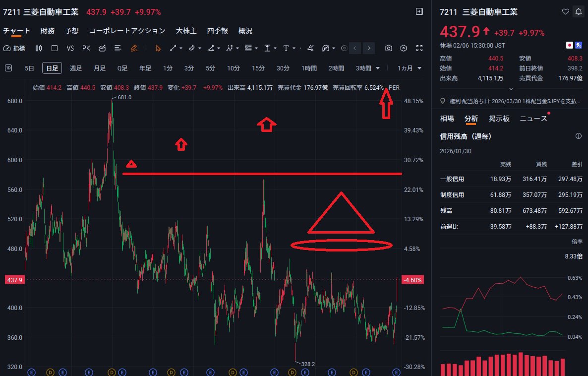Click the previous arrow in drawing toolbar

tap(355, 48)
